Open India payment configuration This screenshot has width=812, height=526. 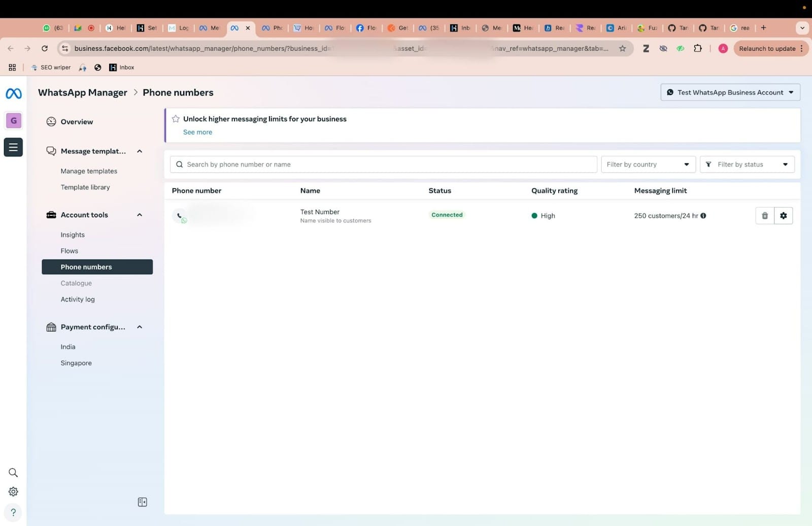(68, 347)
